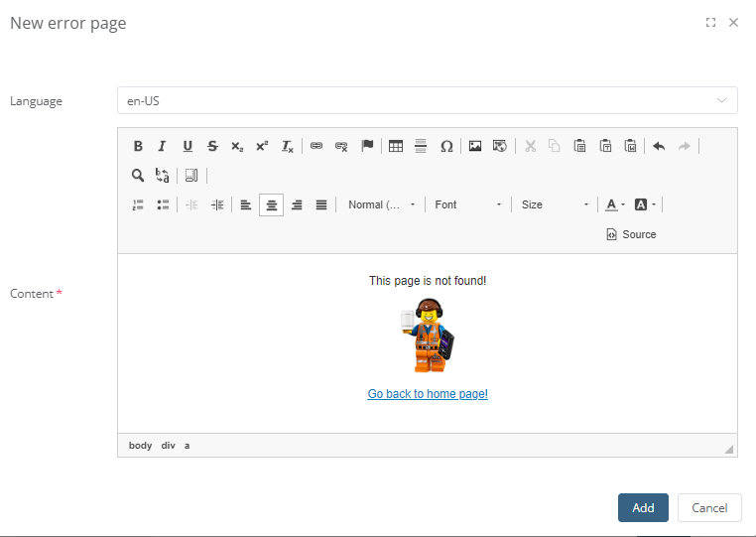756x537 pixels.
Task: Open the Replace tool
Action: click(x=163, y=176)
